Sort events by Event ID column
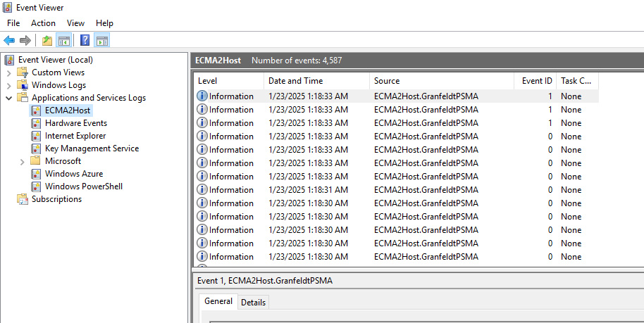This screenshot has height=323, width=644. coord(537,81)
